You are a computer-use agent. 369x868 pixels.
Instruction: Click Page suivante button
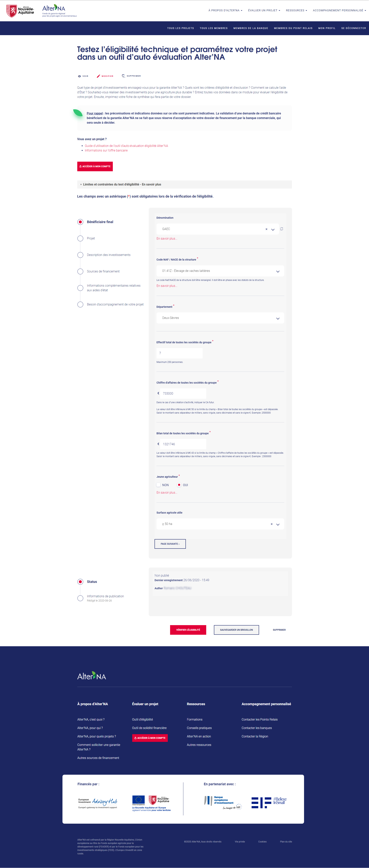(170, 544)
